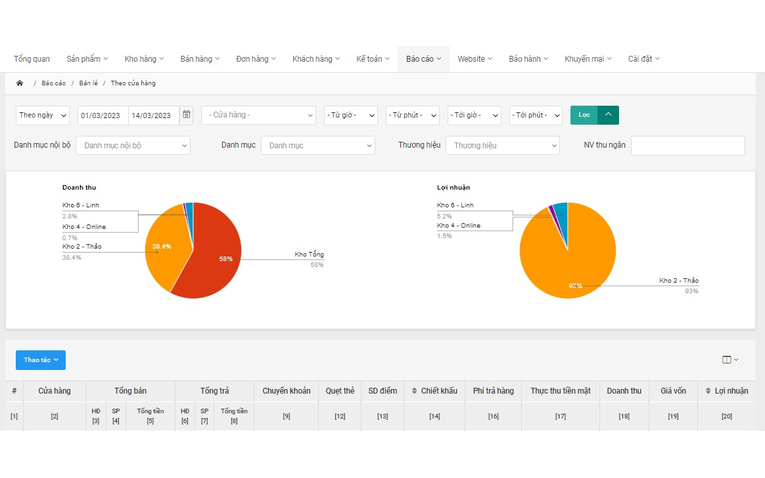Open the Website menu
Screen dimensions: 765x478
475,59
